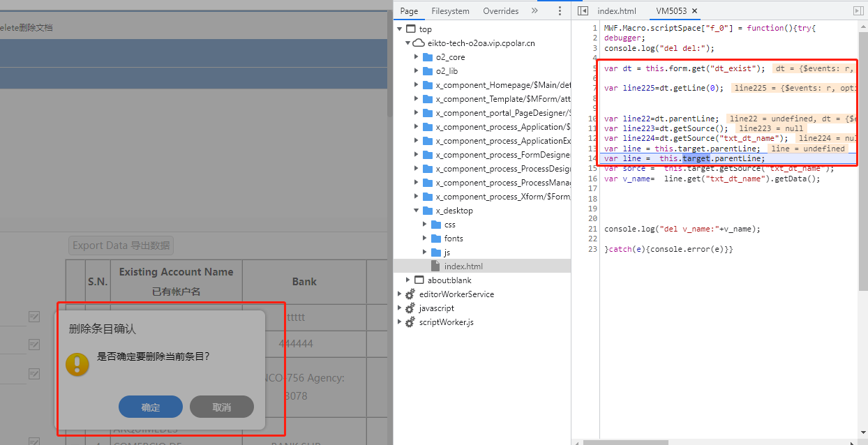Confirm deletion with the 确定 button
Screen dimensions: 868x445
[x=151, y=407]
